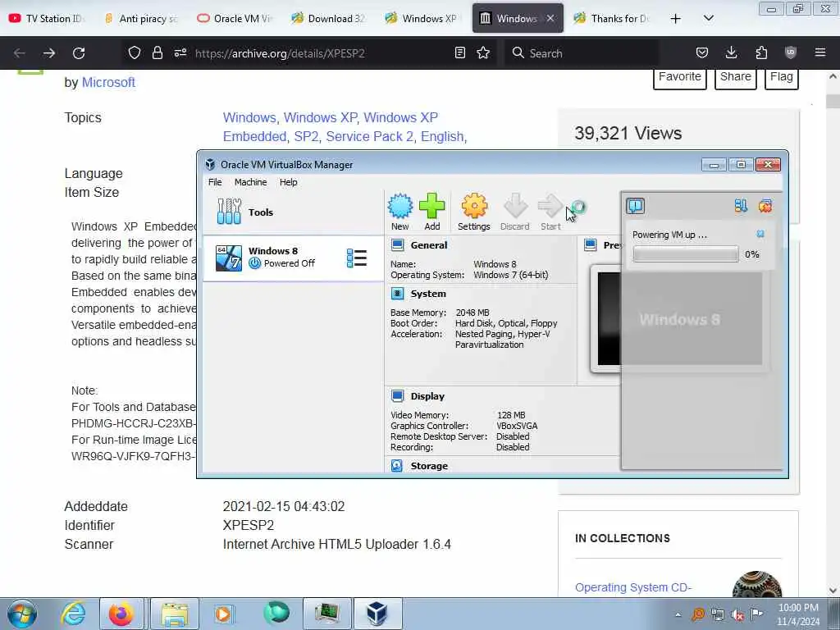Click the page vertical scrollbar
The image size is (840, 630).
[x=833, y=332]
